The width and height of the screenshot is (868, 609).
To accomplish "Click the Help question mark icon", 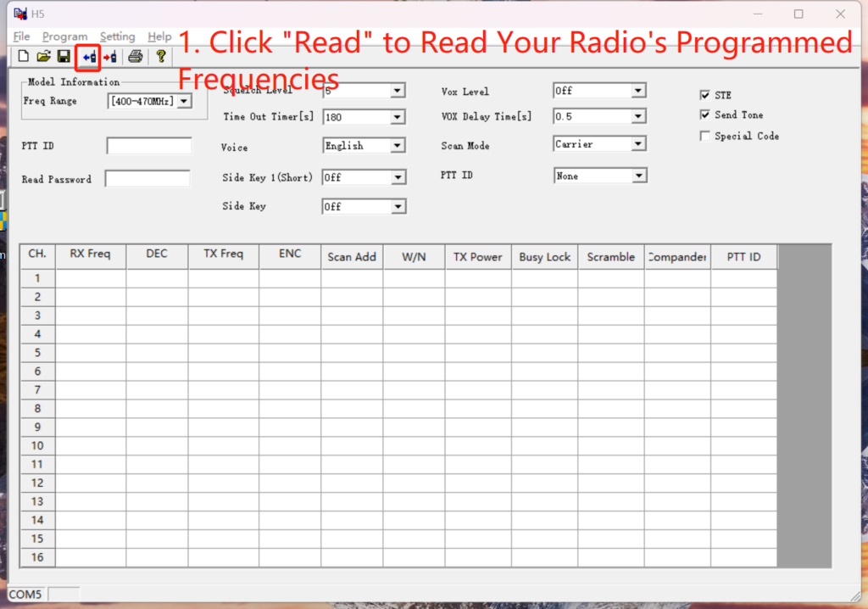I will pos(161,56).
